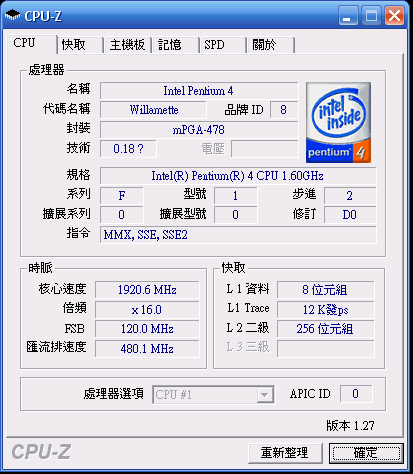Go to the SPD tab

[x=223, y=45]
